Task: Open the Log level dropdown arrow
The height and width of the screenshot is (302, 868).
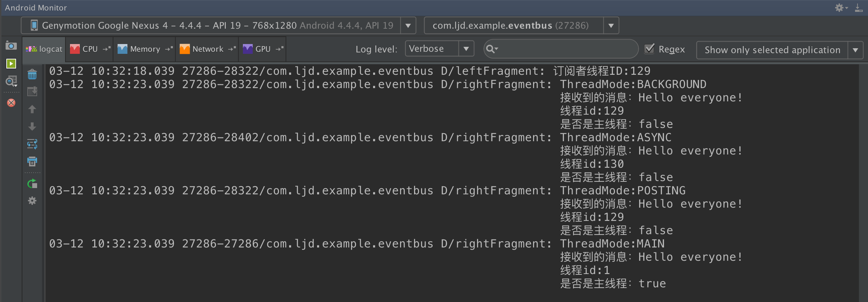Action: 466,49
